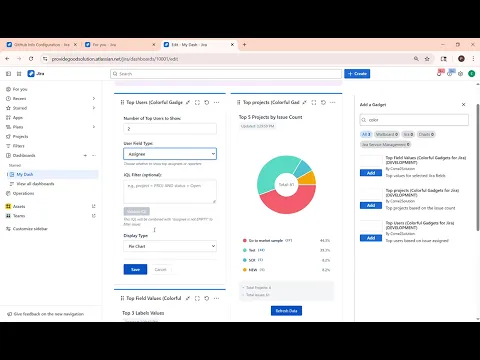Grab the Top Users gadget drag handle
This screenshot has width=480, height=360.
(122, 102)
